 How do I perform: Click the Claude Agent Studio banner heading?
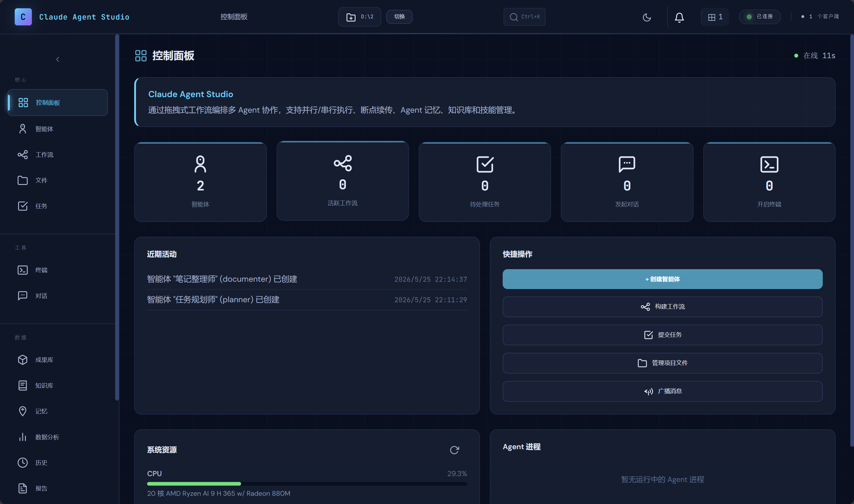click(191, 94)
